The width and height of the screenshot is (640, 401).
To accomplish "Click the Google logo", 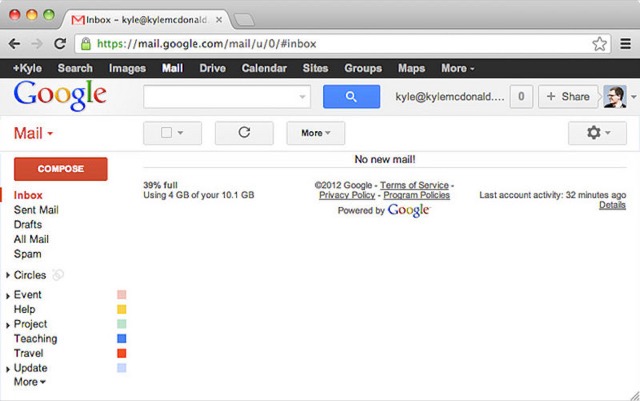I will [x=60, y=96].
